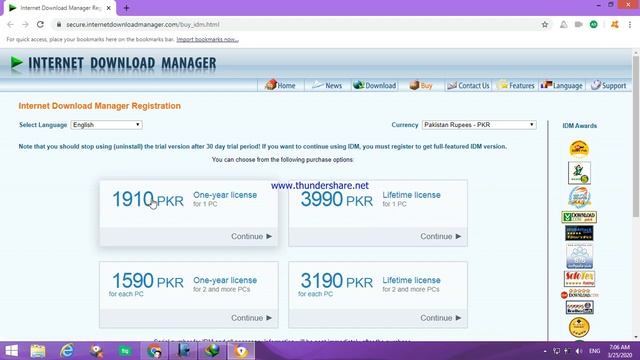Screen dimensions: 640x360
Task: Click the dark blue editor's pick award
Action: point(579,233)
